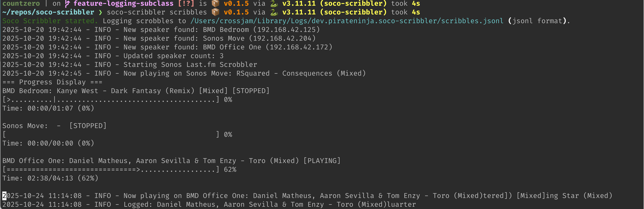This screenshot has height=209, width=644.
Task: Click the [STOPPED] status for Sonos Move
Action: click(88, 126)
